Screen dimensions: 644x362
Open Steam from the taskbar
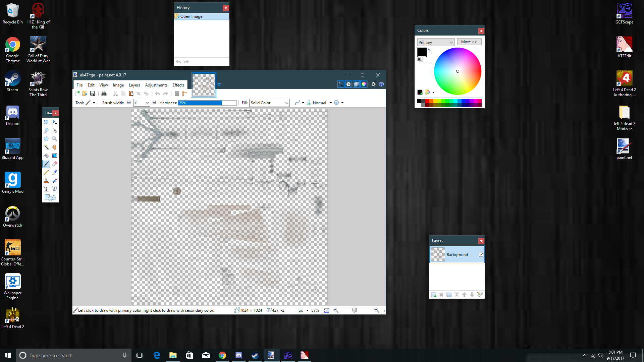255,355
